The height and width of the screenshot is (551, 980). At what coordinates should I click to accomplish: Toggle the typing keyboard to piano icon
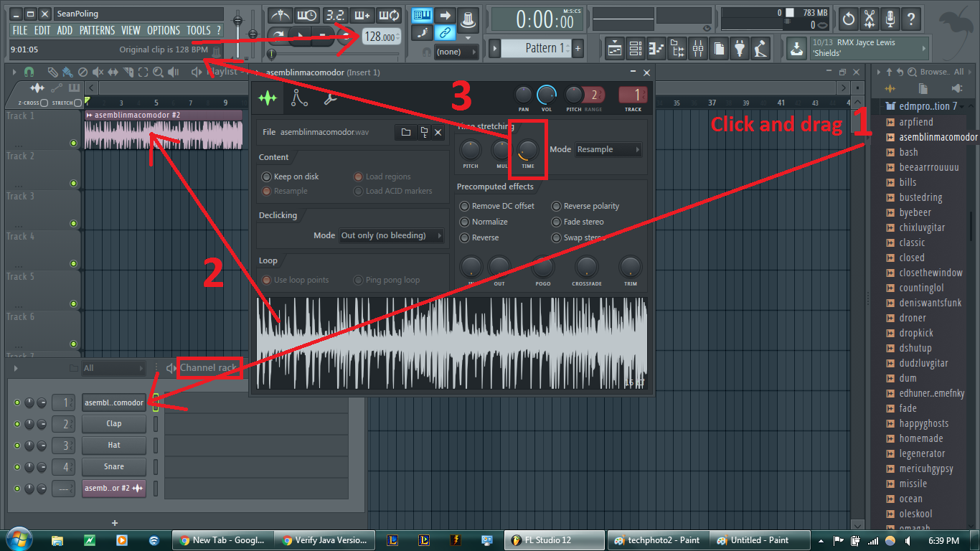pyautogui.click(x=423, y=15)
